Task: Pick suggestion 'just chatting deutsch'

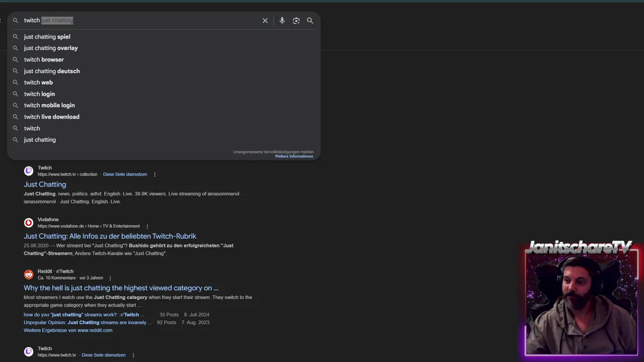Action: click(x=164, y=71)
